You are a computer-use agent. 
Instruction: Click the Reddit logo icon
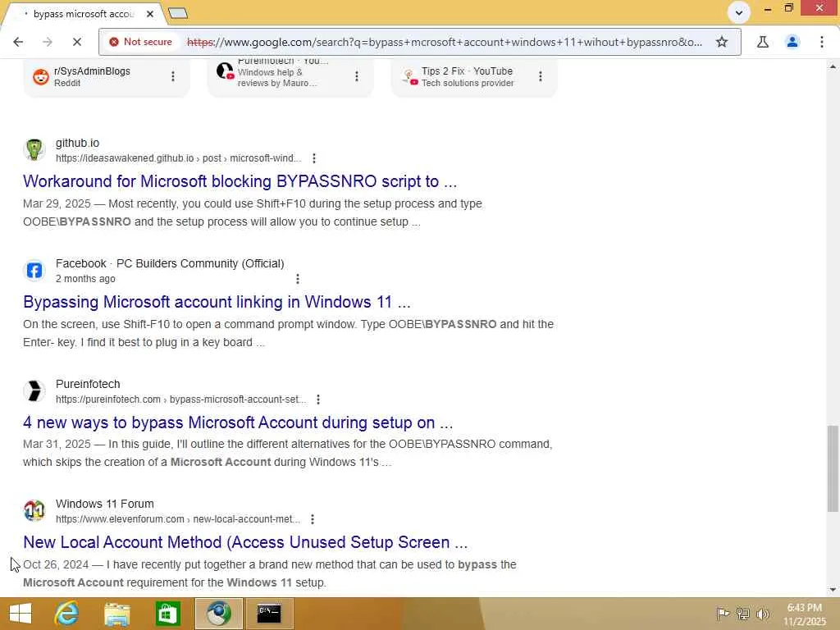(x=41, y=77)
